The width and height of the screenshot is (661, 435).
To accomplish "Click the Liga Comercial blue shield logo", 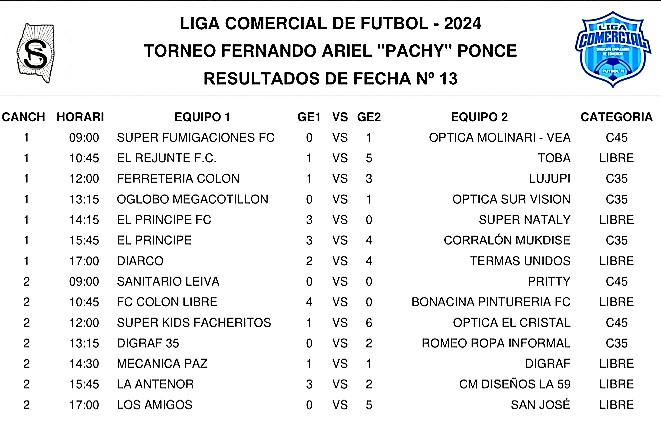I will click(x=612, y=49).
